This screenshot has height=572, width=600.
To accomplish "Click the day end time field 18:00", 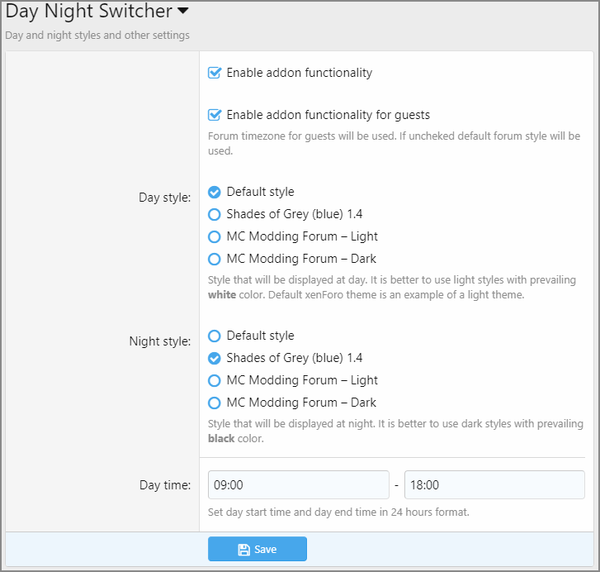I will click(x=494, y=485).
